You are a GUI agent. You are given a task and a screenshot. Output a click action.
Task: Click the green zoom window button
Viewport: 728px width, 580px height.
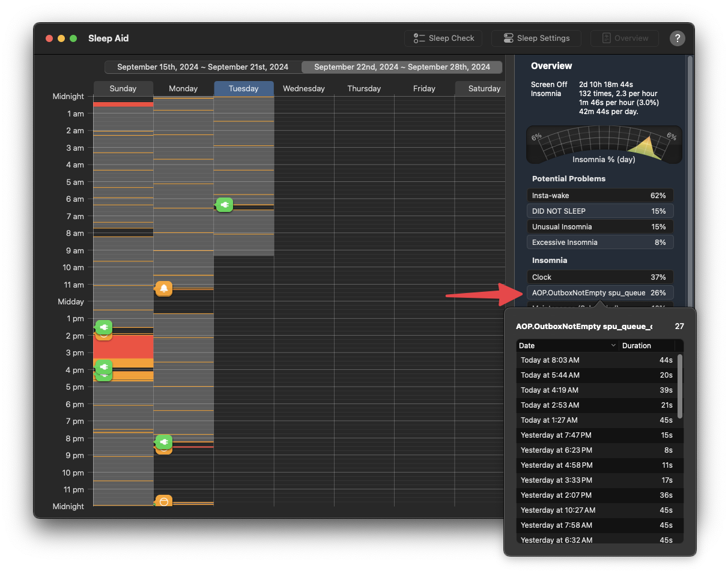point(73,38)
